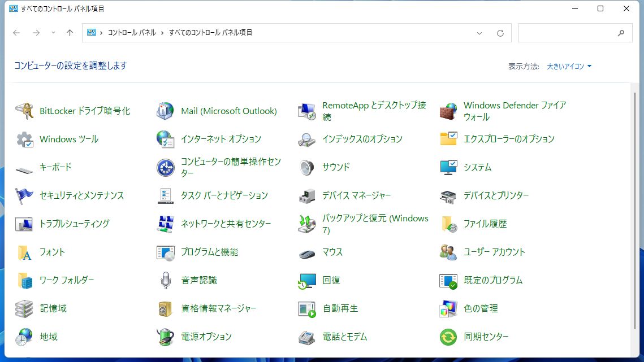Click the コントロール パネル breadcrumb
644x362 pixels.
click(132, 33)
